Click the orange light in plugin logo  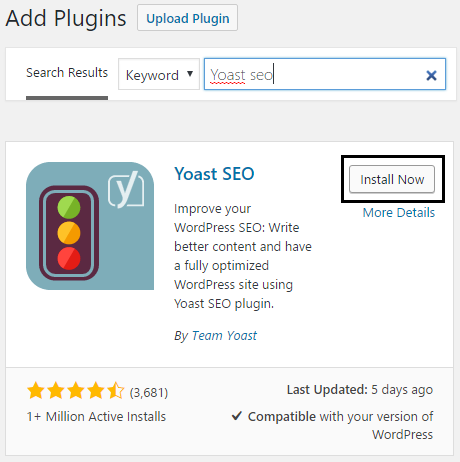(x=69, y=233)
